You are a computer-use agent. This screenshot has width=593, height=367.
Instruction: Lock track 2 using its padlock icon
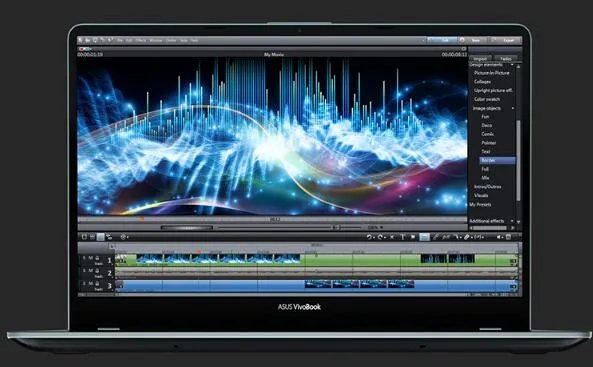[97, 271]
